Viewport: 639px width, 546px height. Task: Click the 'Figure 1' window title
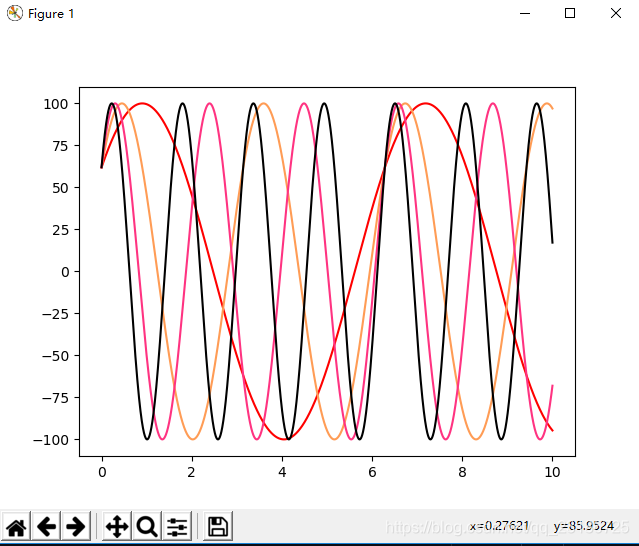pyautogui.click(x=51, y=14)
